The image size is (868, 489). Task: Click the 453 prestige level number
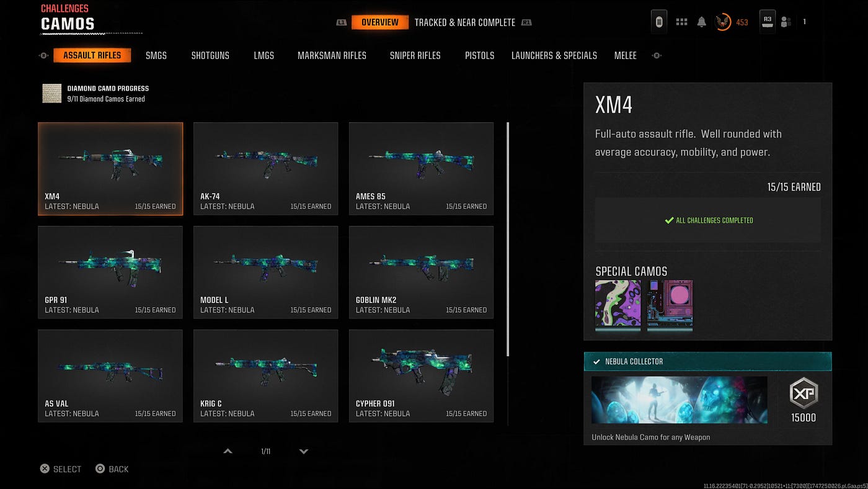coord(742,22)
